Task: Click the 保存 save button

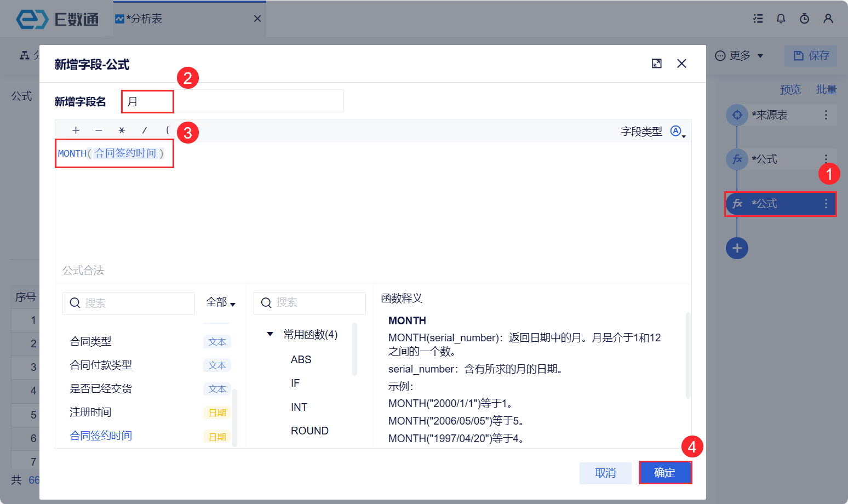Action: tap(811, 55)
